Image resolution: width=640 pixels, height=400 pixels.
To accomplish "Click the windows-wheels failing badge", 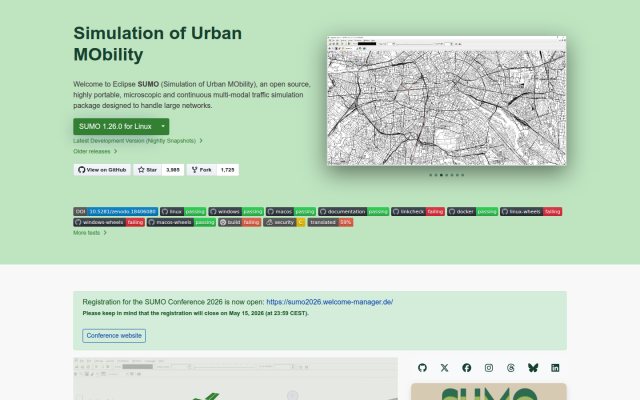I will 109,222.
